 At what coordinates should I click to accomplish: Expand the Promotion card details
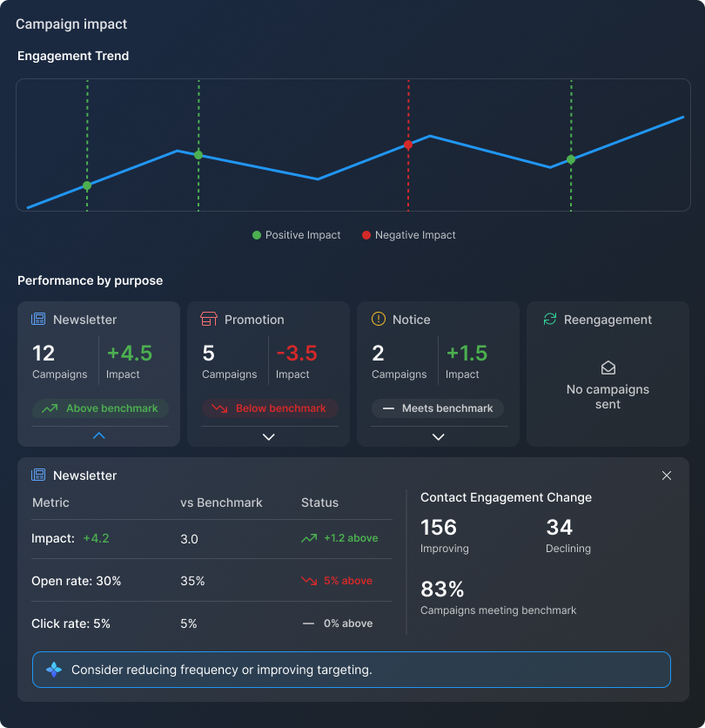268,436
